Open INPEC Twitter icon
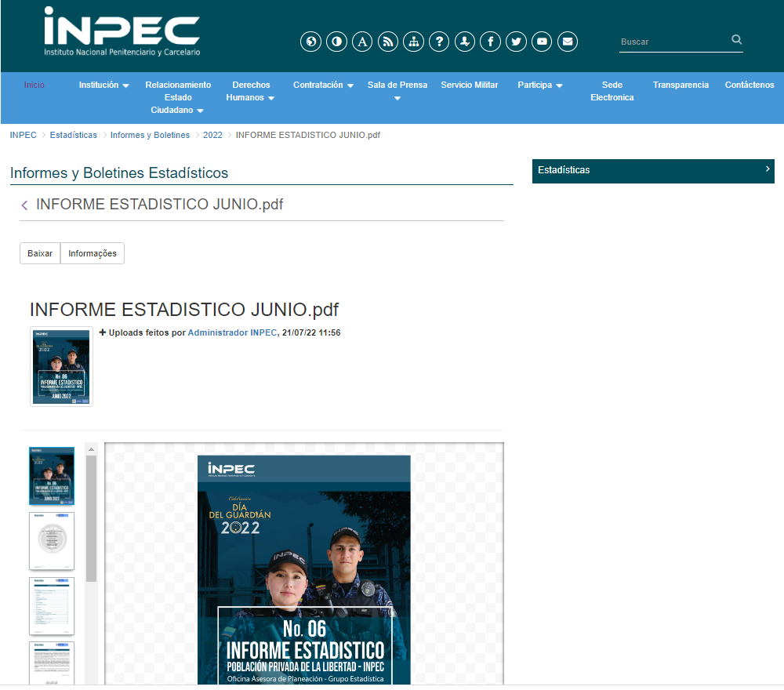The image size is (784, 690). click(x=516, y=42)
